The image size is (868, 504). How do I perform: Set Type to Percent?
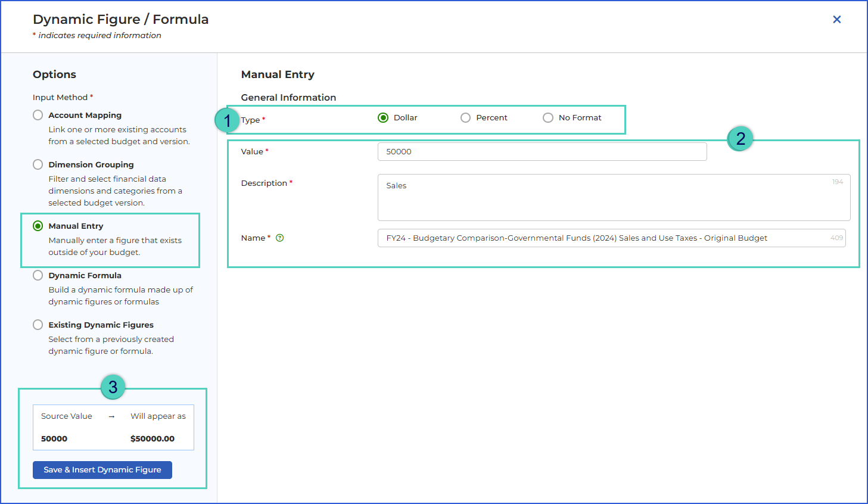coord(465,118)
